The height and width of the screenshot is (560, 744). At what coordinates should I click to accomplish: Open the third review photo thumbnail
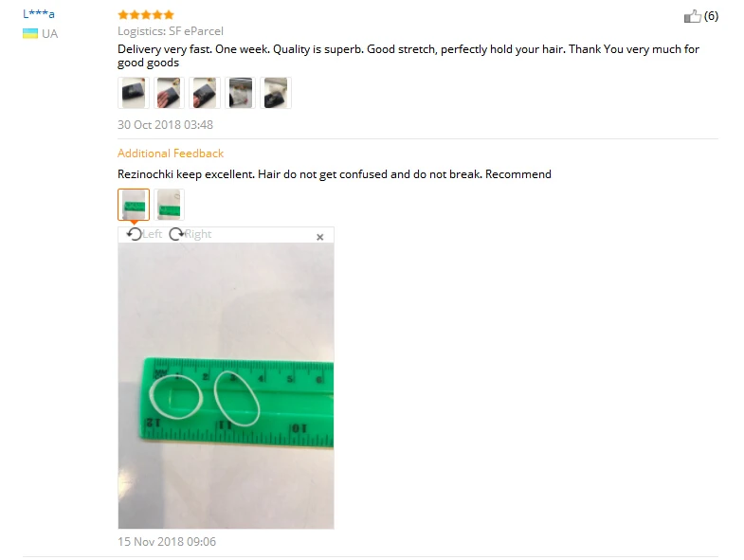click(205, 93)
